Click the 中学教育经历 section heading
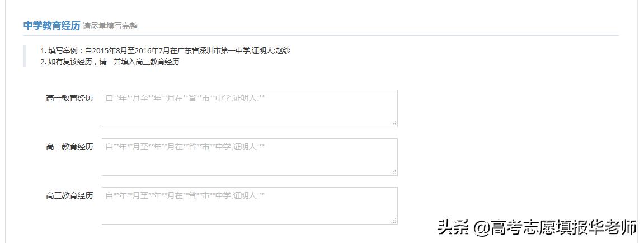 (x=51, y=25)
